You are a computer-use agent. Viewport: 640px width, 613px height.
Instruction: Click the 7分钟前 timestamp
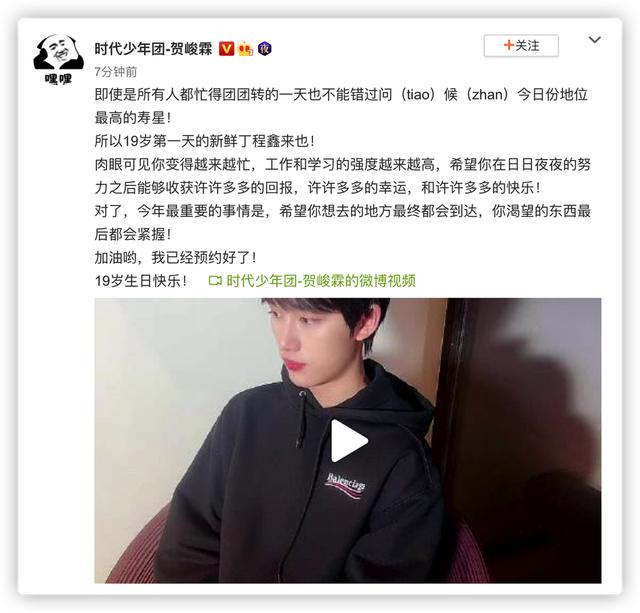coord(116,72)
